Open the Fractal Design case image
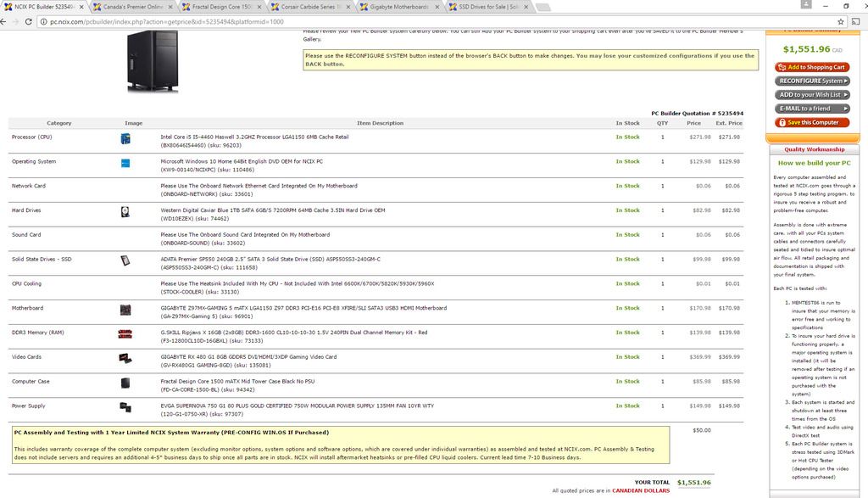Screen dimensions: 868x498 (x=125, y=383)
